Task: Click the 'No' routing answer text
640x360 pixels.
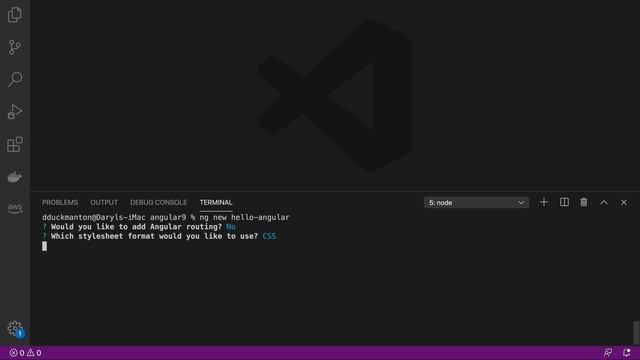Action: click(231, 227)
